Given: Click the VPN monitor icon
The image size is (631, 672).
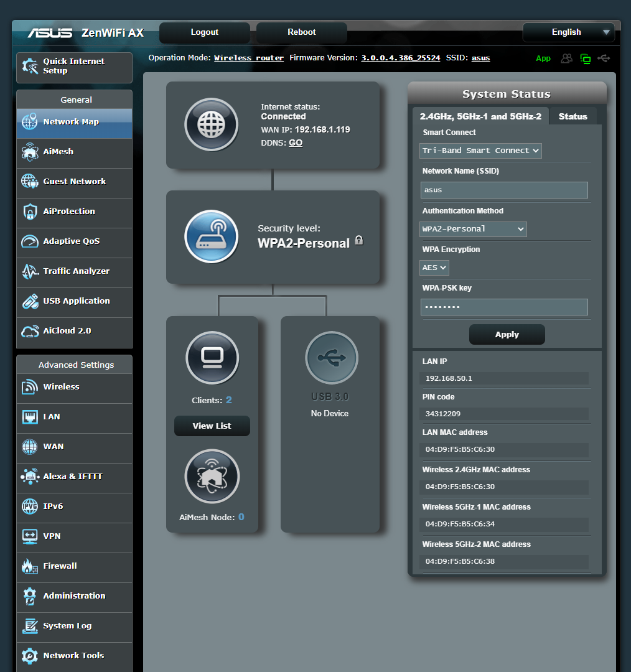Looking at the screenshot, I should click(30, 536).
